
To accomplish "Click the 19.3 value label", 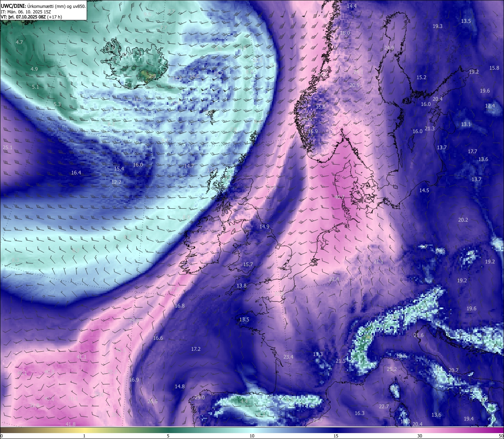I will tap(437, 26).
